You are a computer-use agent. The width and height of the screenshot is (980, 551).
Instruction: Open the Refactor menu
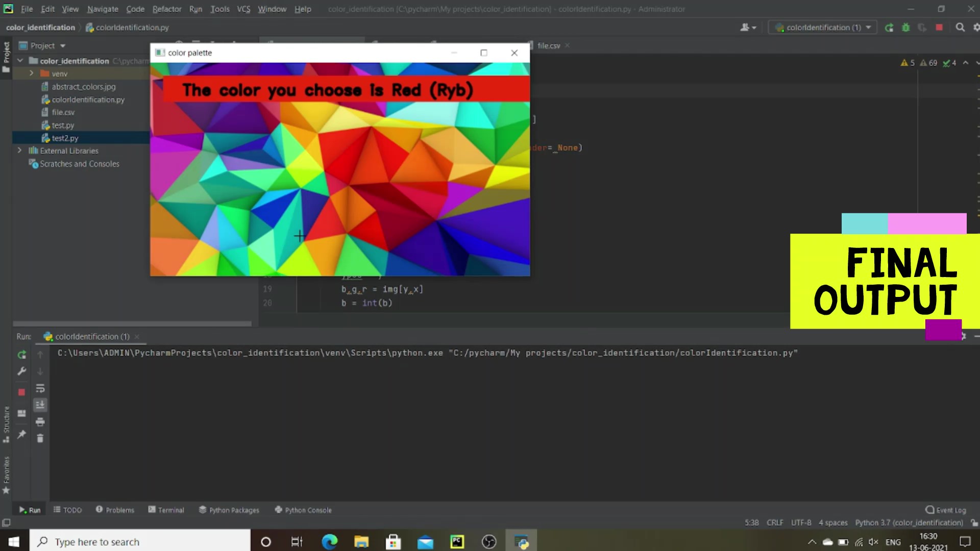[x=167, y=9]
